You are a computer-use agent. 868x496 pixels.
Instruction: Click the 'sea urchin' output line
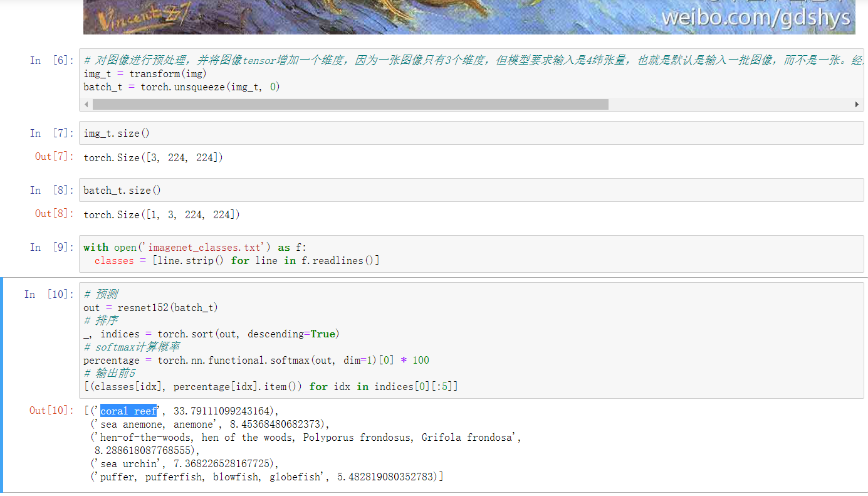click(x=184, y=463)
